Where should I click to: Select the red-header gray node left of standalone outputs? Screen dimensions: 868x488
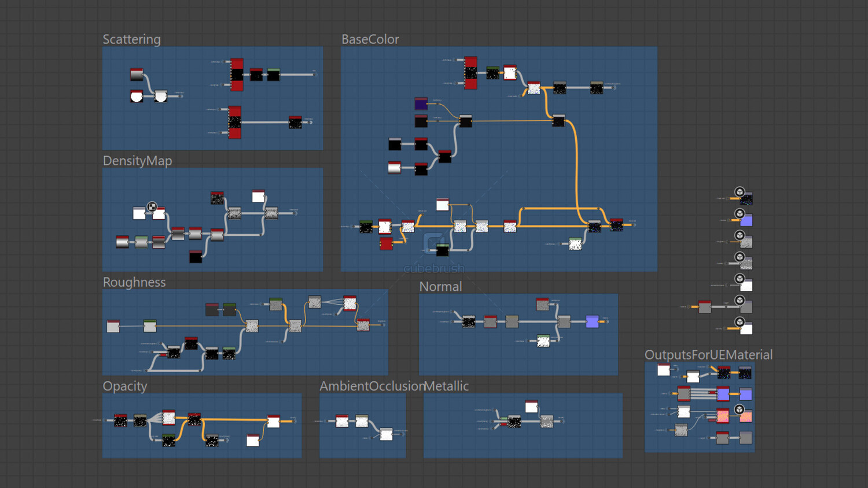point(705,306)
